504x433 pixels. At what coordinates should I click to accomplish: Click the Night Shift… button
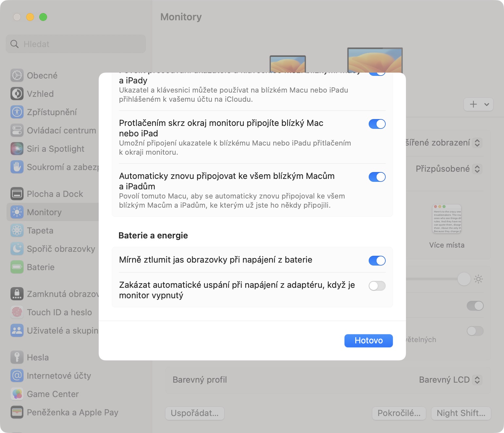point(461,413)
